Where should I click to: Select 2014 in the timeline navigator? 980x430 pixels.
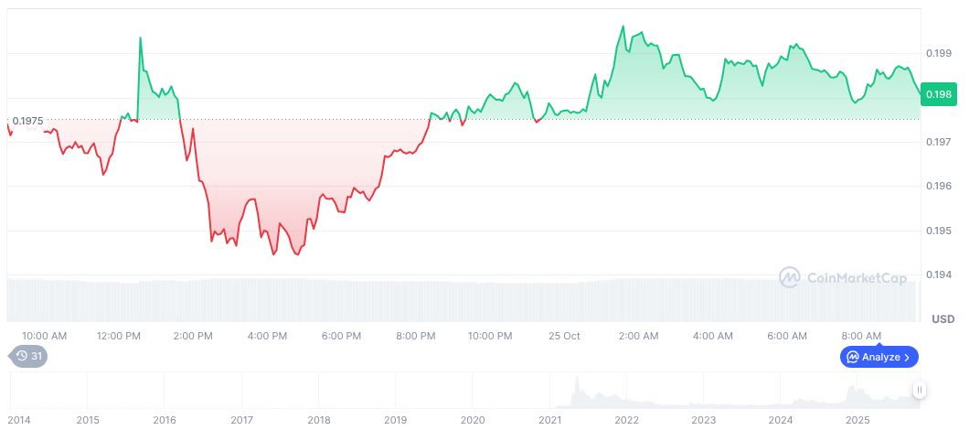(x=19, y=420)
